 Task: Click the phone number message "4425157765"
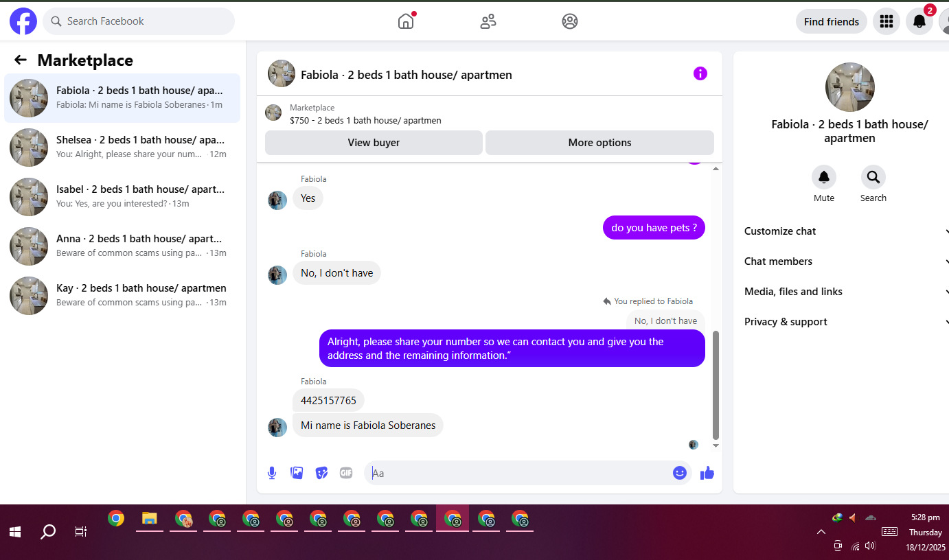(x=328, y=400)
